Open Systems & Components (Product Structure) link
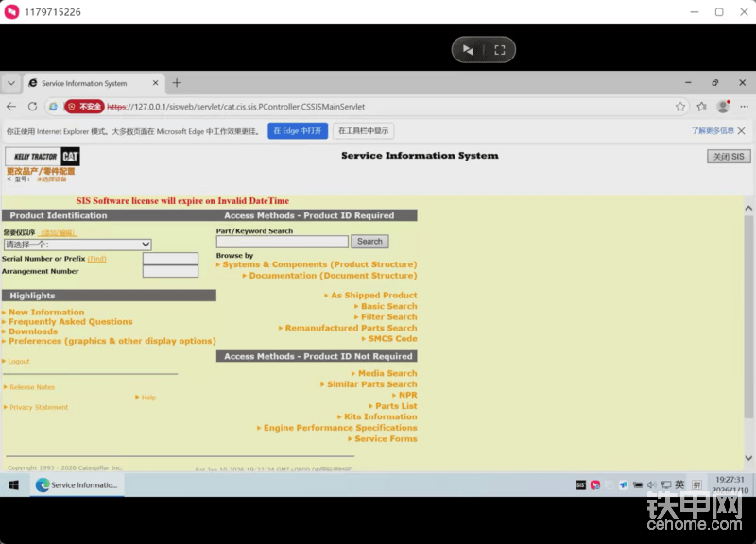Screen dimensions: 756x544 click(318, 265)
